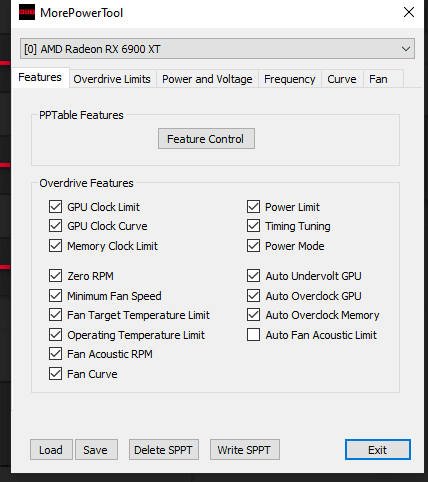Open the Power and Voltage tab
Image resolution: width=428 pixels, height=482 pixels.
pyautogui.click(x=207, y=79)
